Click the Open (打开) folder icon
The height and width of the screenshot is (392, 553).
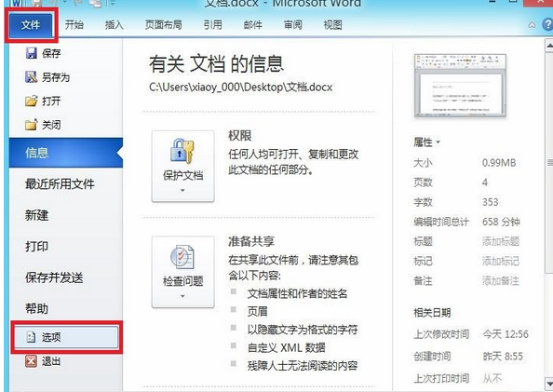[31, 101]
